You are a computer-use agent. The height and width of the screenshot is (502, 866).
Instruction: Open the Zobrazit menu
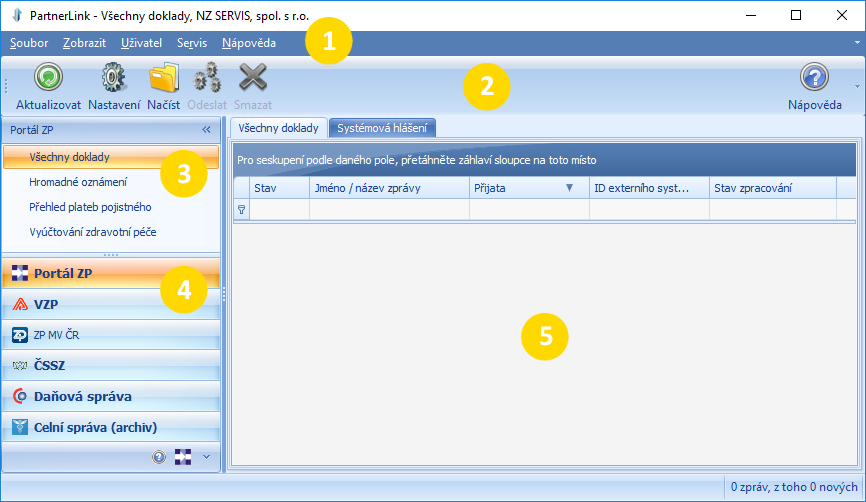pos(85,43)
